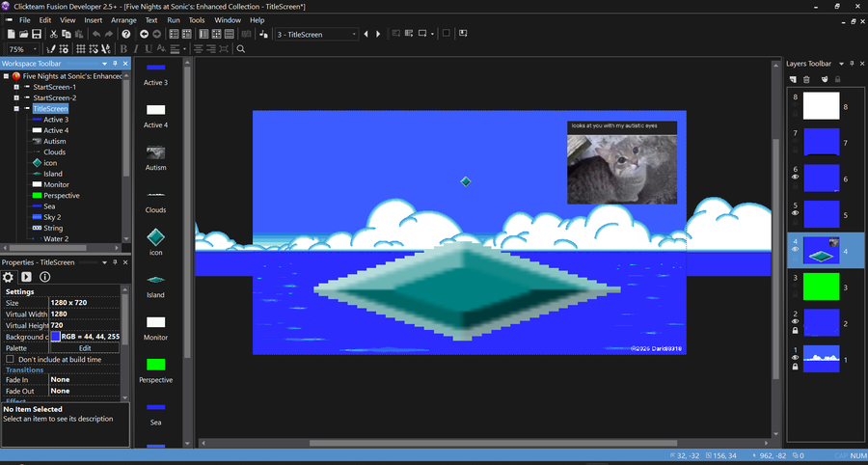This screenshot has width=868, height=465.
Task: Open the About properties info tab
Action: pos(44,277)
